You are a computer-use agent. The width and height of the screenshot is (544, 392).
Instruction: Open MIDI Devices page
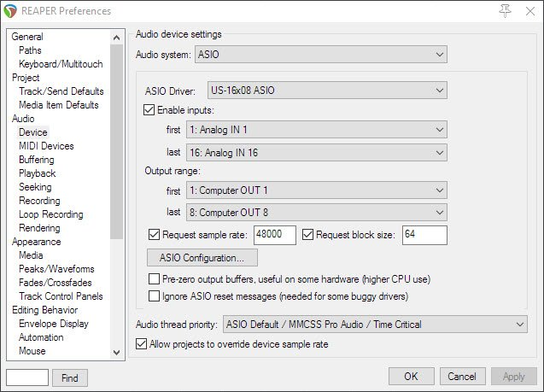[x=46, y=146]
